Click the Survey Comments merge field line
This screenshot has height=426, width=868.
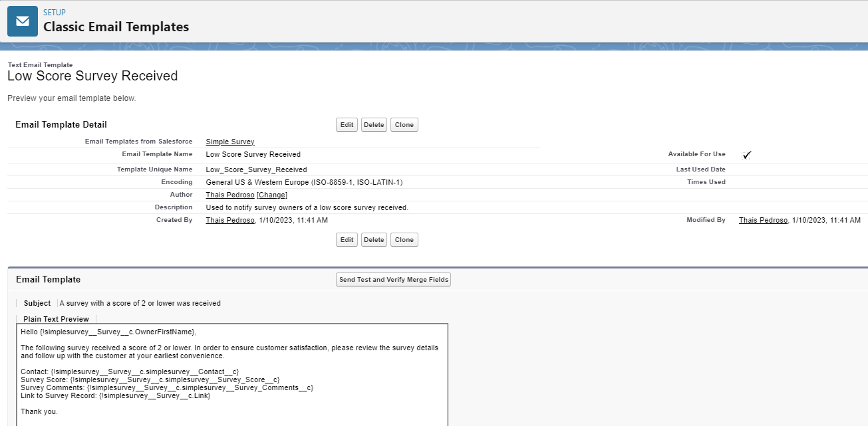[x=167, y=387]
